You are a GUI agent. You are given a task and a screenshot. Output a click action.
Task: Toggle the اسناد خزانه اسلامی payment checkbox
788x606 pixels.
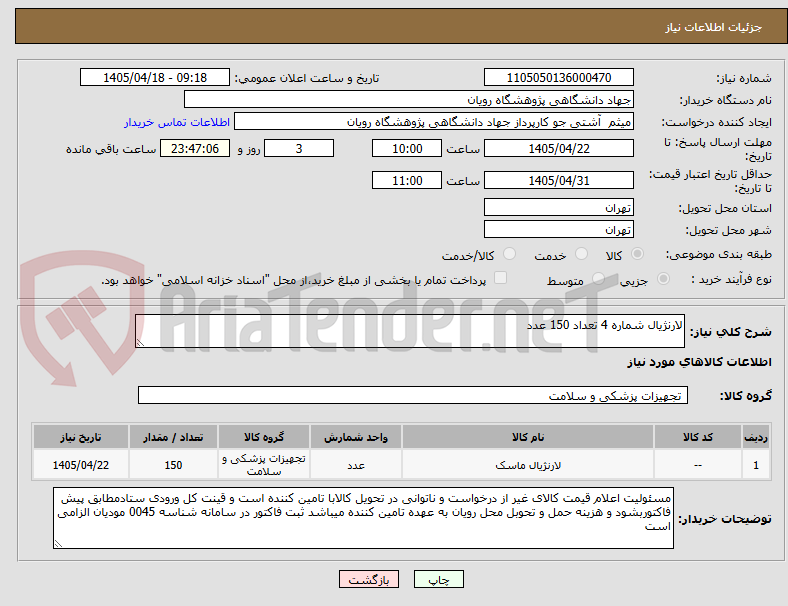click(501, 278)
